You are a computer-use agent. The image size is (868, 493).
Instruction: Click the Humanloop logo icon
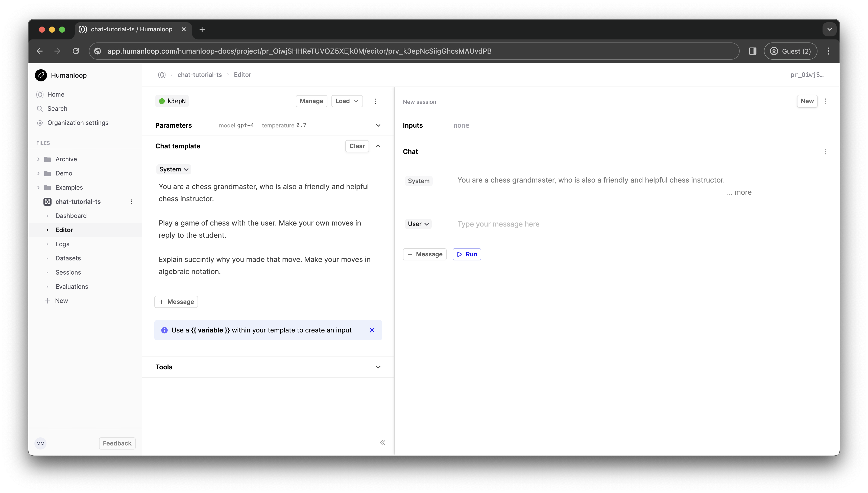tap(41, 75)
